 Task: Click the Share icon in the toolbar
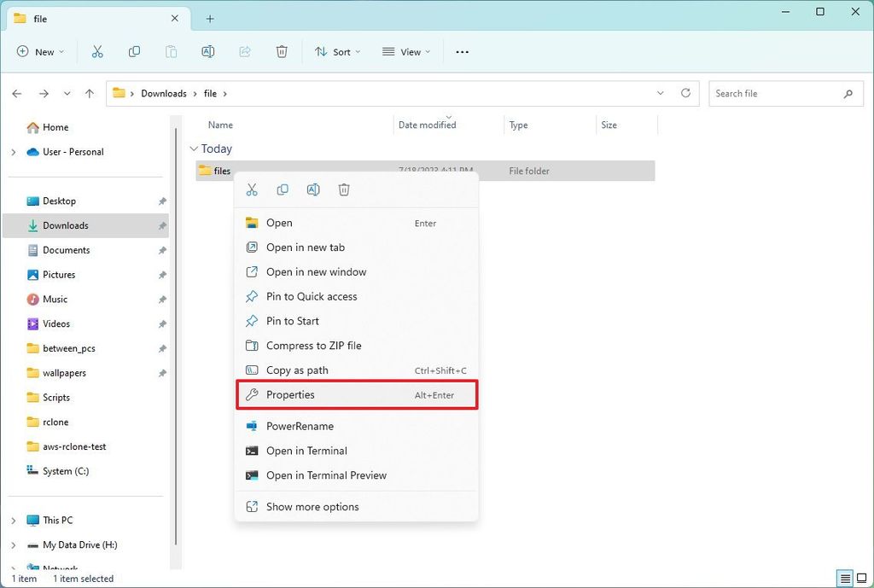pyautogui.click(x=245, y=51)
